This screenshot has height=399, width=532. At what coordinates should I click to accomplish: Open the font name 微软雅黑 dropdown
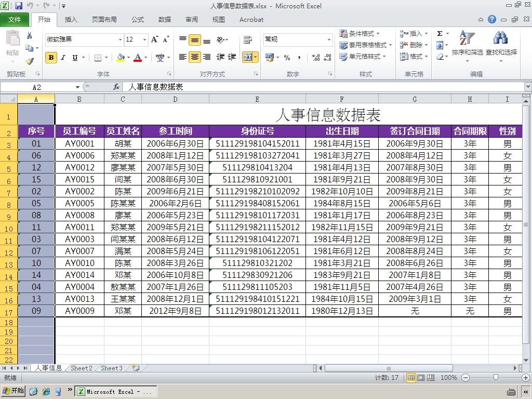[x=120, y=39]
